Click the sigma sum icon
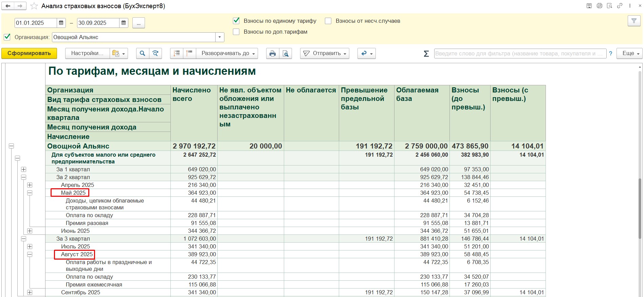 coord(426,53)
